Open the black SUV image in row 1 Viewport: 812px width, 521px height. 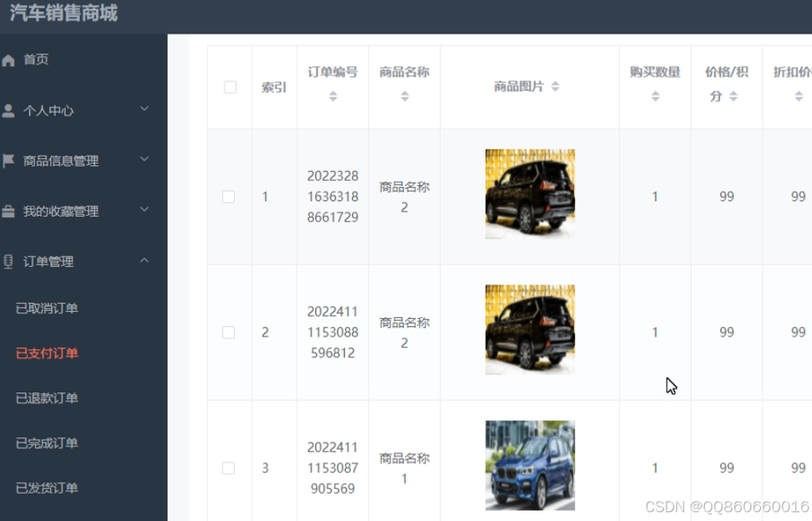(530, 194)
